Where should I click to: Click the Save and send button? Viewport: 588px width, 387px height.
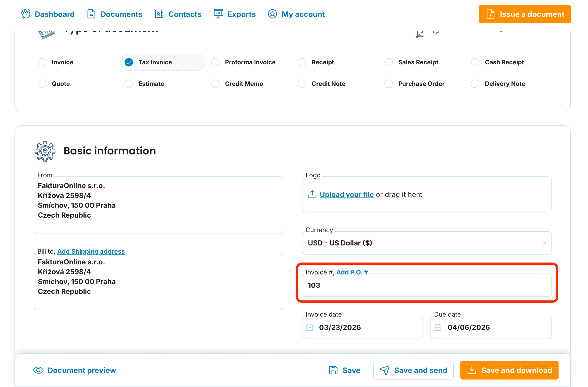(413, 370)
